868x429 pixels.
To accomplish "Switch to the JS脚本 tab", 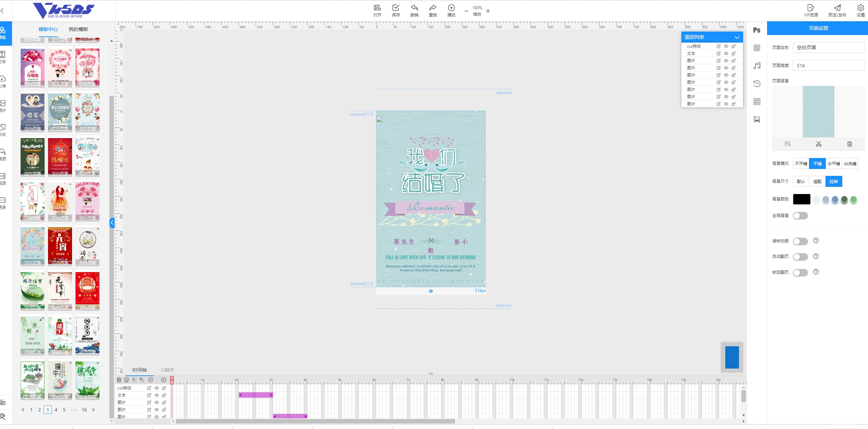I will [x=167, y=370].
